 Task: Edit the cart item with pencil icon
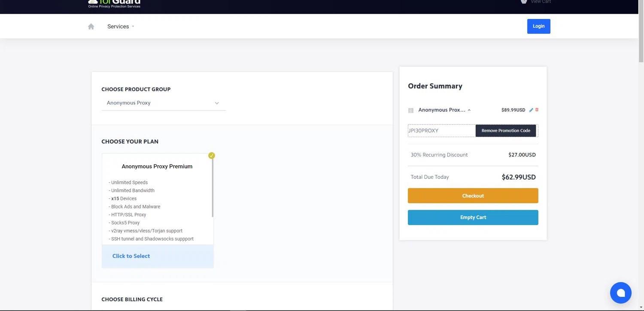click(531, 110)
